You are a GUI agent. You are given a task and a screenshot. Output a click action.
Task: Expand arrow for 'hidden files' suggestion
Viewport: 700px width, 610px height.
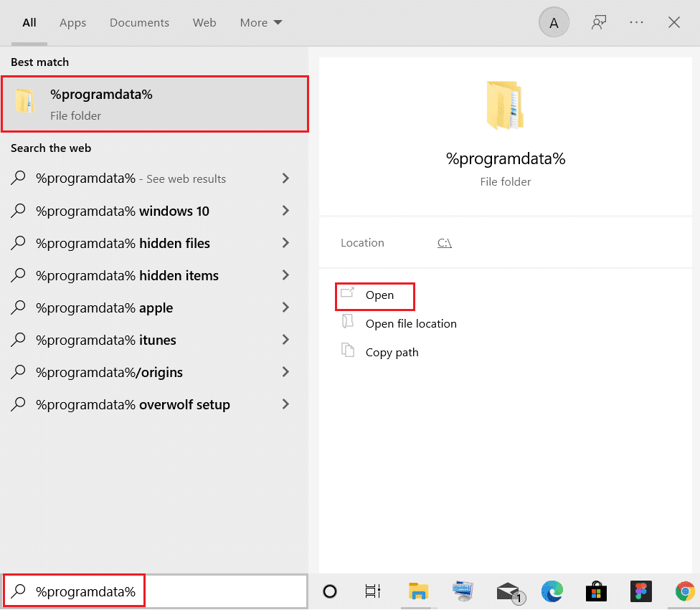click(x=285, y=243)
